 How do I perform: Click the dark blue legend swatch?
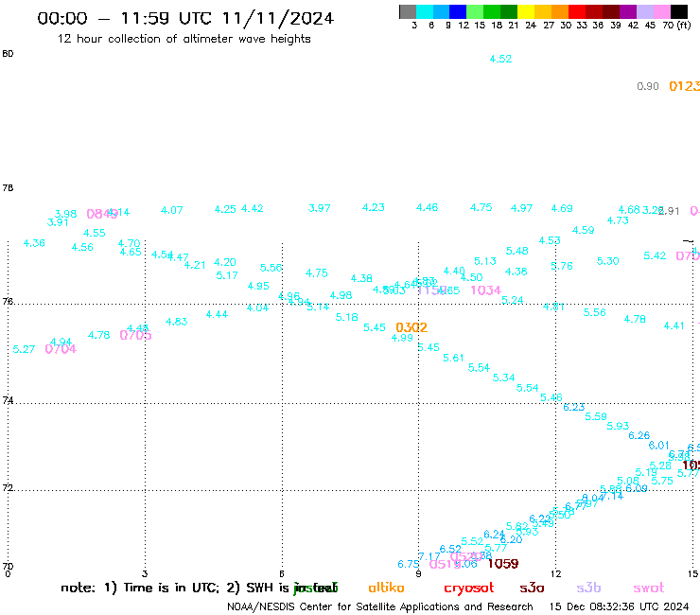[458, 11]
